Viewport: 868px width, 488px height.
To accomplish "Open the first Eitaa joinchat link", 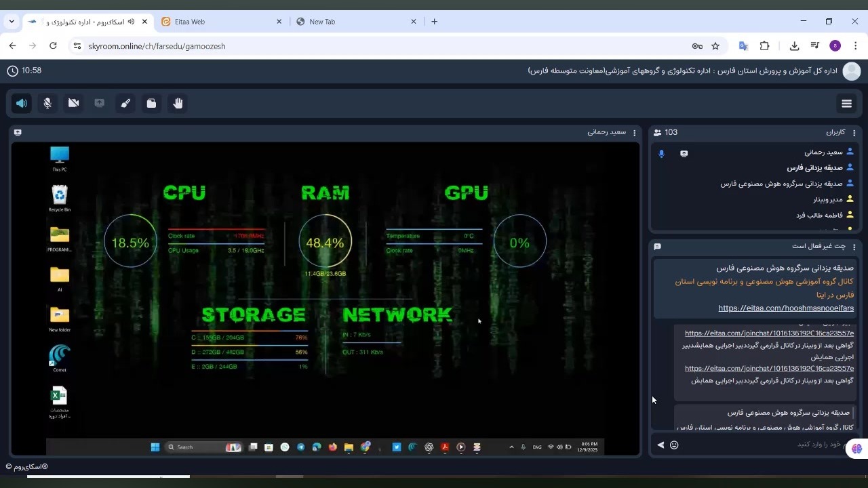I will (x=769, y=333).
